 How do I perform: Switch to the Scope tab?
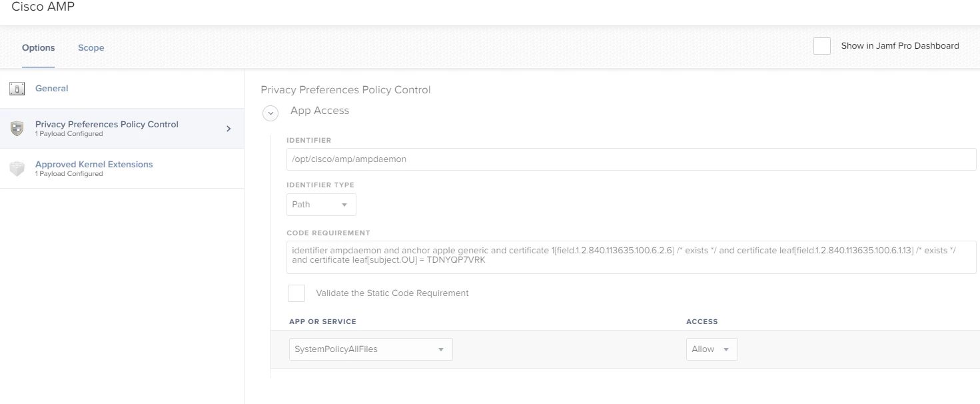point(91,47)
